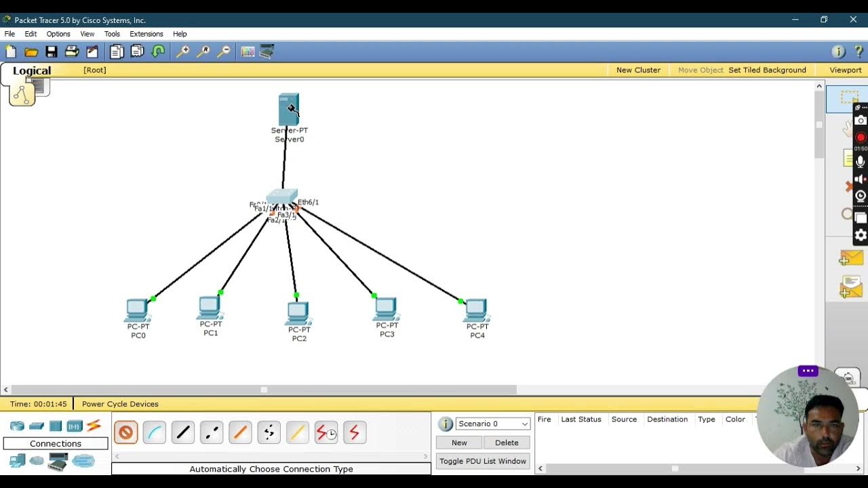Open the Extensions menu
The image size is (868, 488).
coord(146,34)
